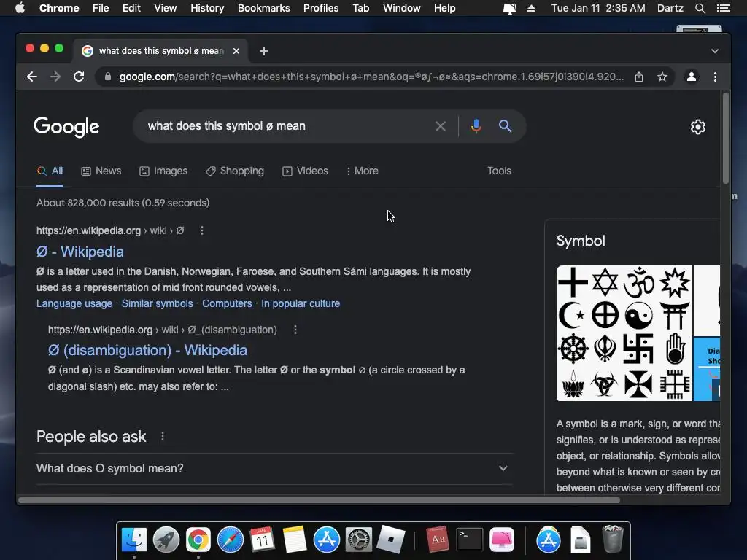Bookmark this tab with star icon
The image size is (747, 560).
(662, 77)
